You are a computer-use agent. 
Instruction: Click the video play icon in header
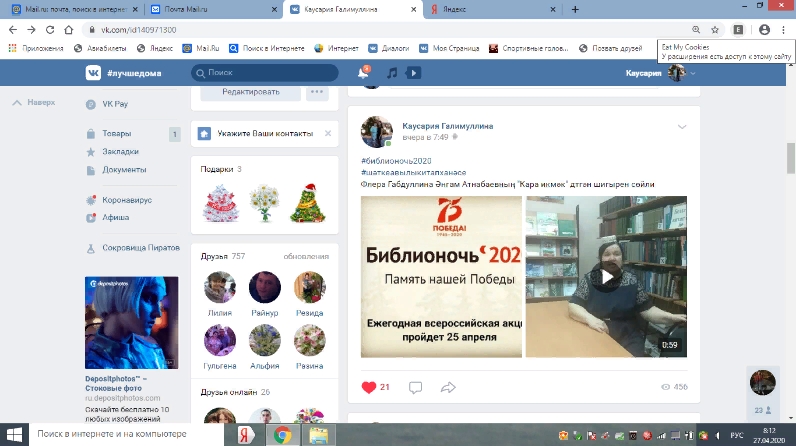(x=413, y=73)
